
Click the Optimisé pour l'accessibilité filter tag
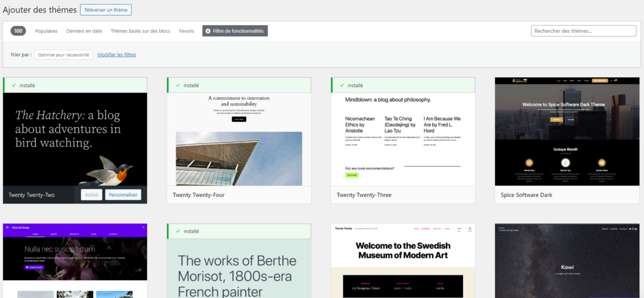coord(64,55)
